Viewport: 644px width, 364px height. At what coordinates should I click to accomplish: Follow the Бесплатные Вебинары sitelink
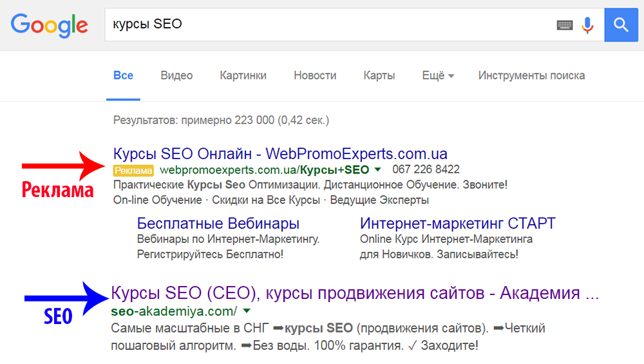pyautogui.click(x=218, y=224)
